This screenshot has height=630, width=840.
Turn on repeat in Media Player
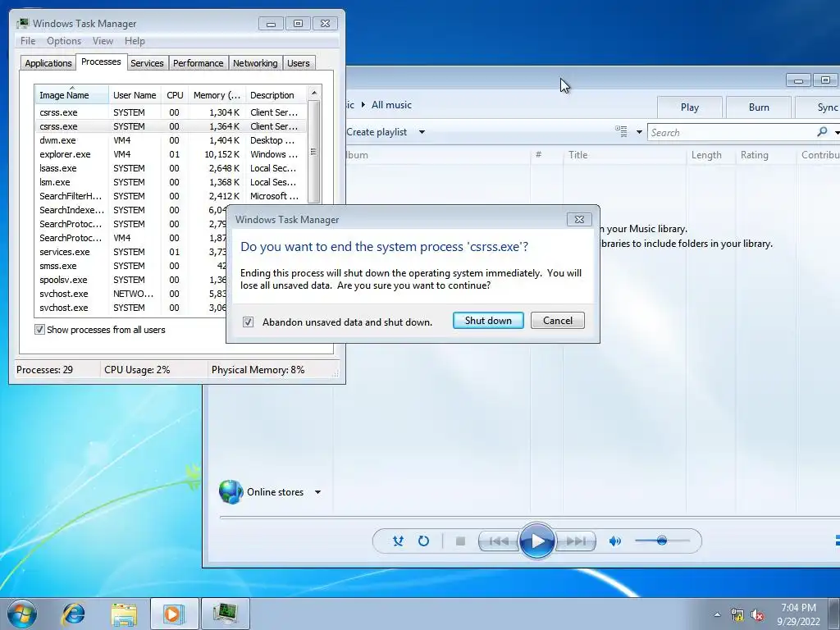(423, 541)
